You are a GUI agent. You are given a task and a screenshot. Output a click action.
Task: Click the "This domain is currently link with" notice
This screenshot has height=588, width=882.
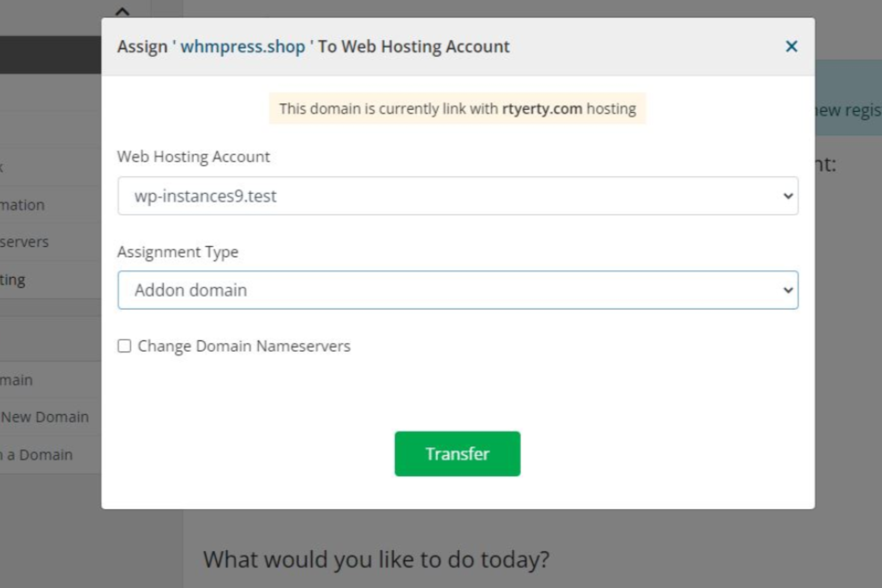pos(388,109)
